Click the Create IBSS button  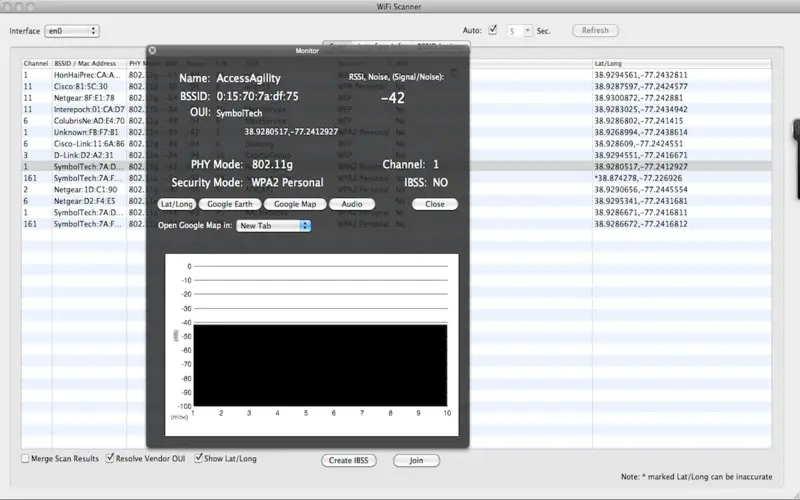pos(348,460)
